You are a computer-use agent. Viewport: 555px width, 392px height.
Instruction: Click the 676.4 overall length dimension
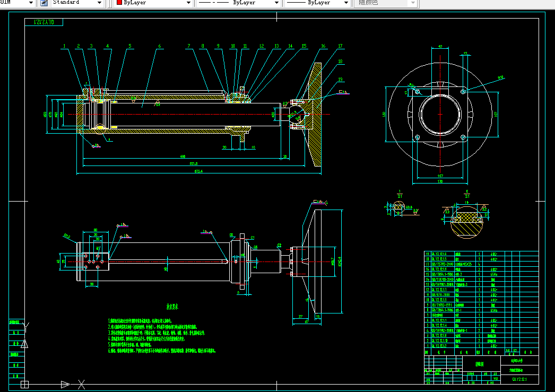(x=199, y=171)
